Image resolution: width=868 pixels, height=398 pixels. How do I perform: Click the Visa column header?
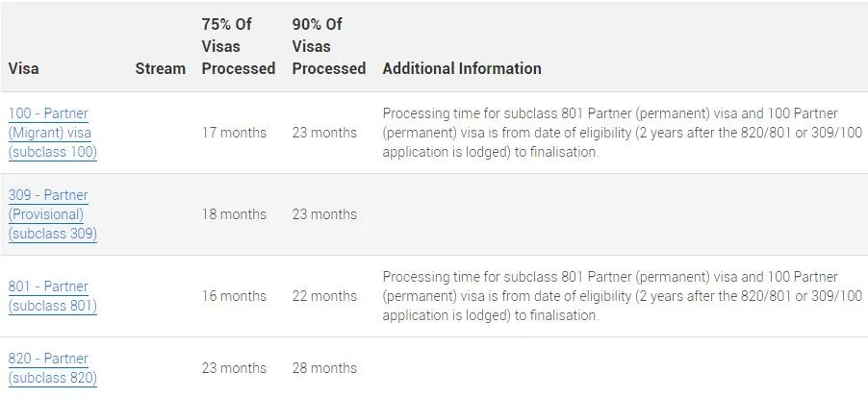point(24,68)
